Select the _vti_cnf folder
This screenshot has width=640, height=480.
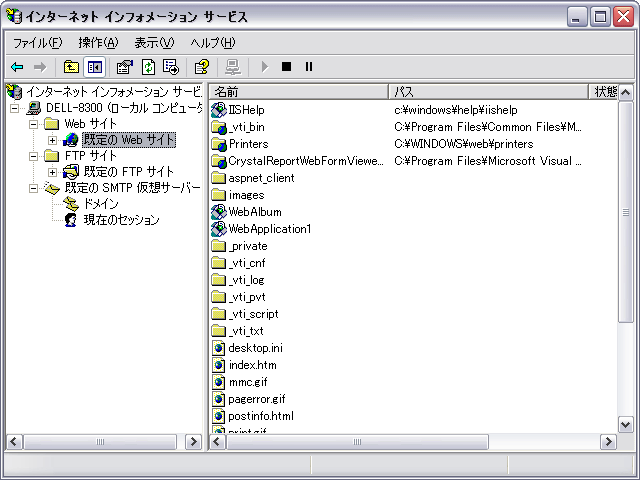[247, 263]
